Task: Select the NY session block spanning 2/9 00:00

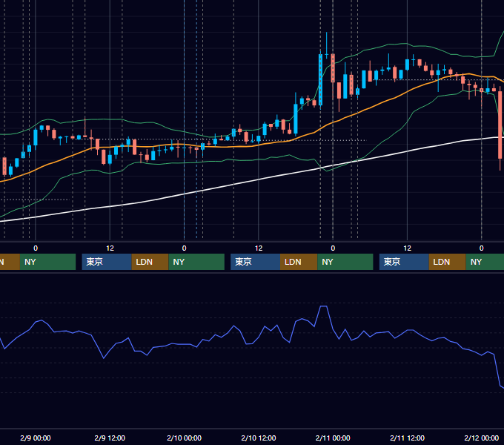Action: tap(47, 262)
